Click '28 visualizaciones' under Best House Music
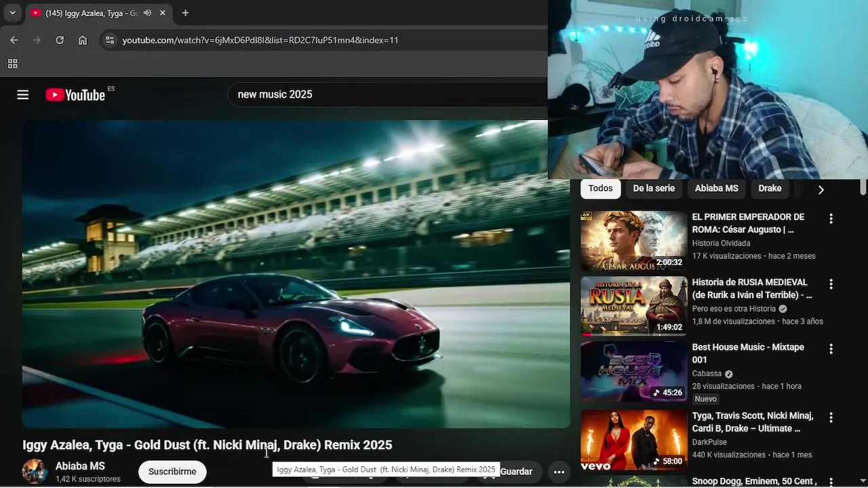 click(x=723, y=386)
